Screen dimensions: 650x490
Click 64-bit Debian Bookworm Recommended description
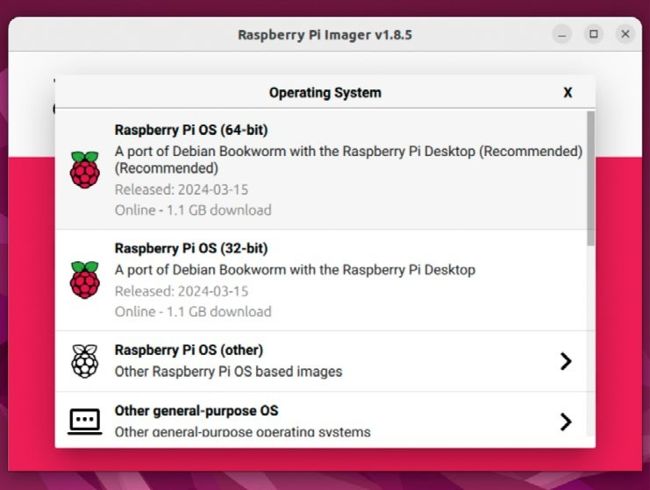pyautogui.click(x=349, y=160)
